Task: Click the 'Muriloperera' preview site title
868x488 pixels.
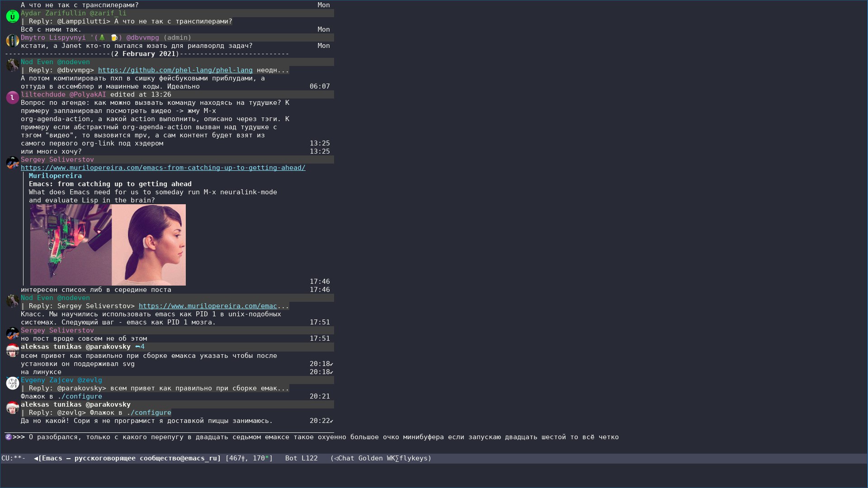Action: pyautogui.click(x=56, y=176)
